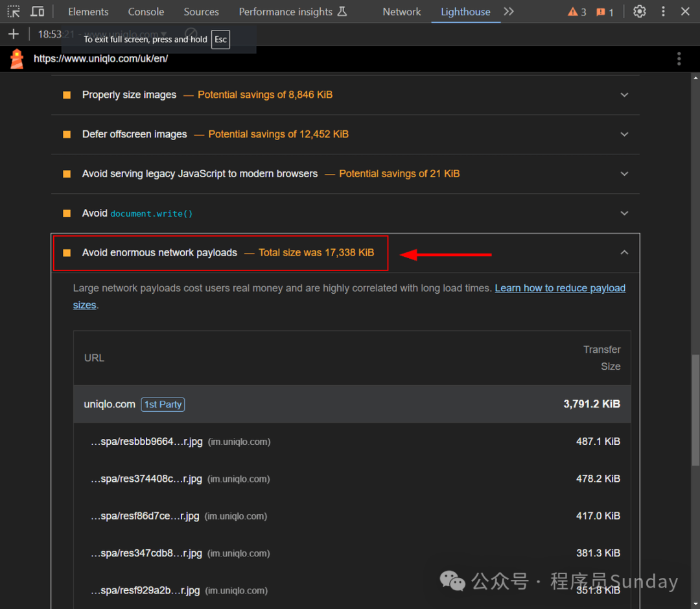Click the 478.2 KiB transfer size
Viewport: 700px width, 609px height.
598,479
